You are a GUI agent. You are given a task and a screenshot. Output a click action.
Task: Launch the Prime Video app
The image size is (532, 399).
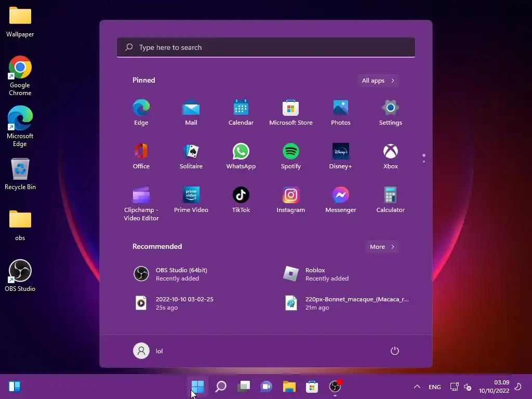pyautogui.click(x=191, y=200)
